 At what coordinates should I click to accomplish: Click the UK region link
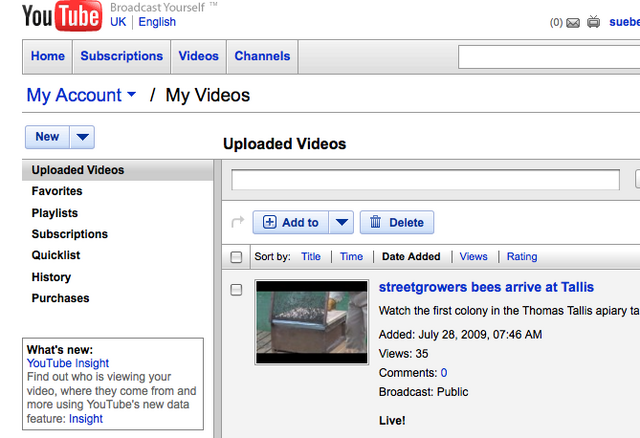click(x=118, y=22)
